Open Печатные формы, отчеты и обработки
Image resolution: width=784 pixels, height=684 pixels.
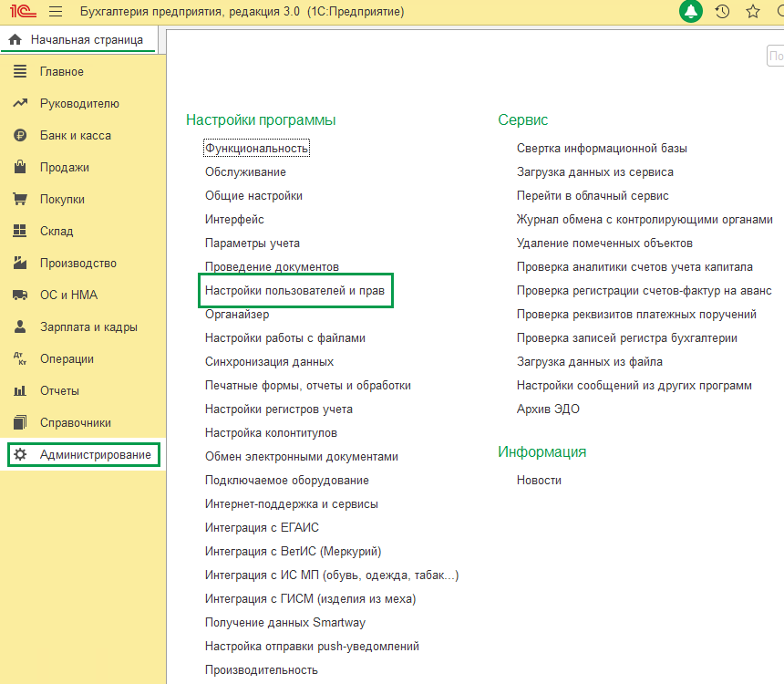[x=308, y=385]
